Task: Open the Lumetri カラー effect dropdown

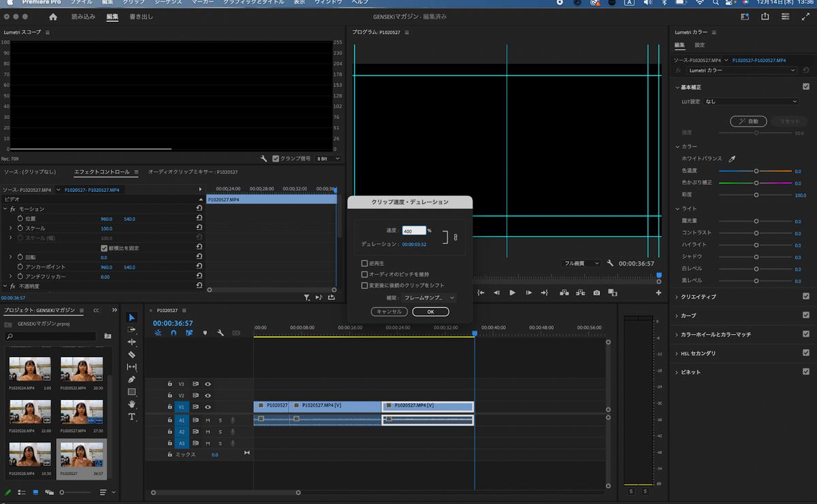Action: (741, 70)
